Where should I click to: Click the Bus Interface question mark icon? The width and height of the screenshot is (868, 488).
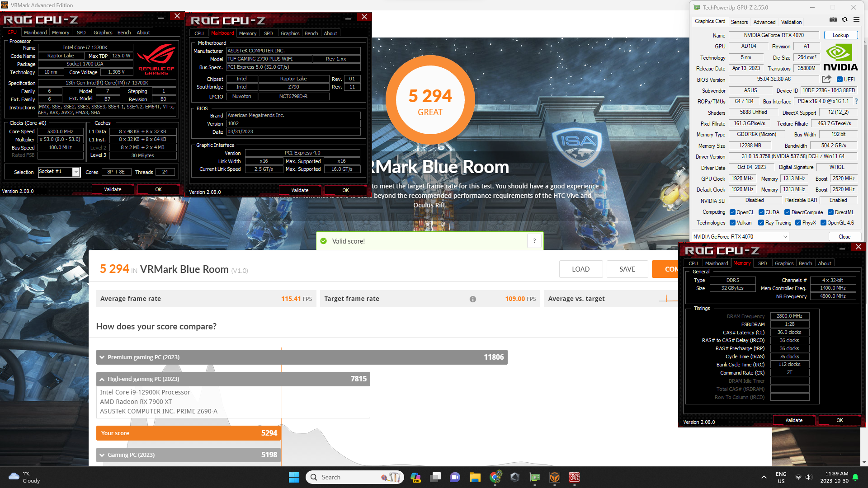point(856,101)
